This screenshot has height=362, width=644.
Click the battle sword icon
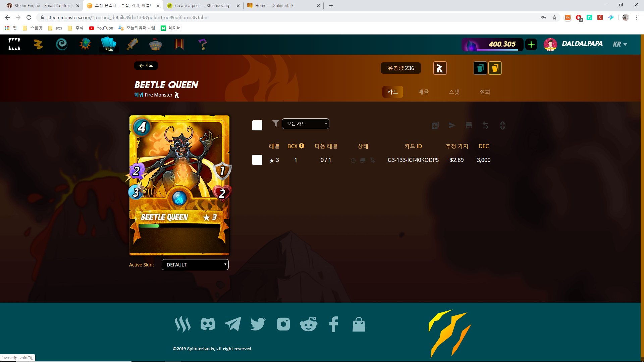(x=132, y=44)
